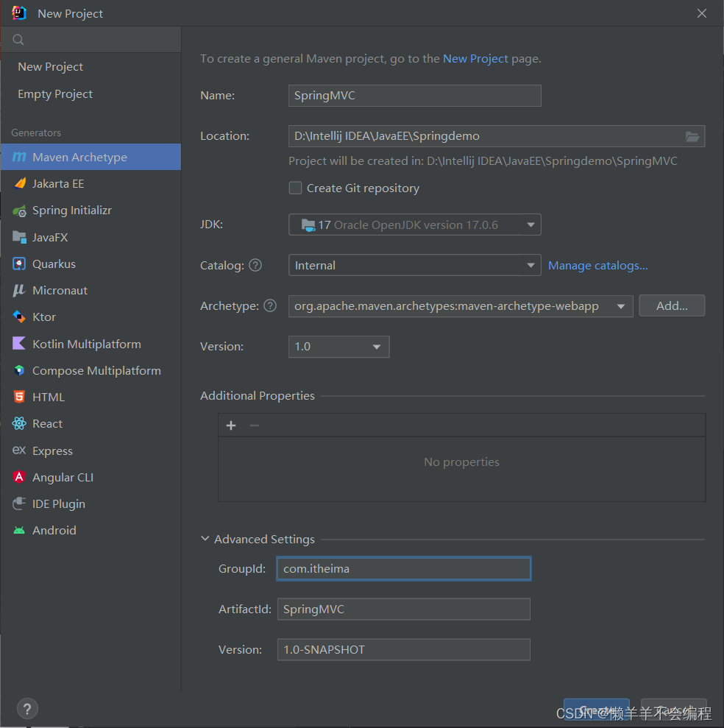
Task: Select HTML generator label
Action: pyautogui.click(x=49, y=397)
